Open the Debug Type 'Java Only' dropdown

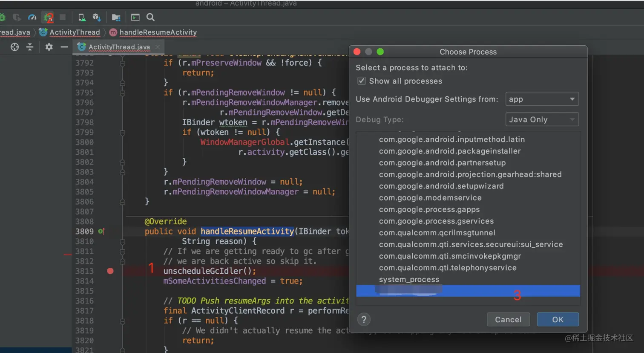pos(542,119)
